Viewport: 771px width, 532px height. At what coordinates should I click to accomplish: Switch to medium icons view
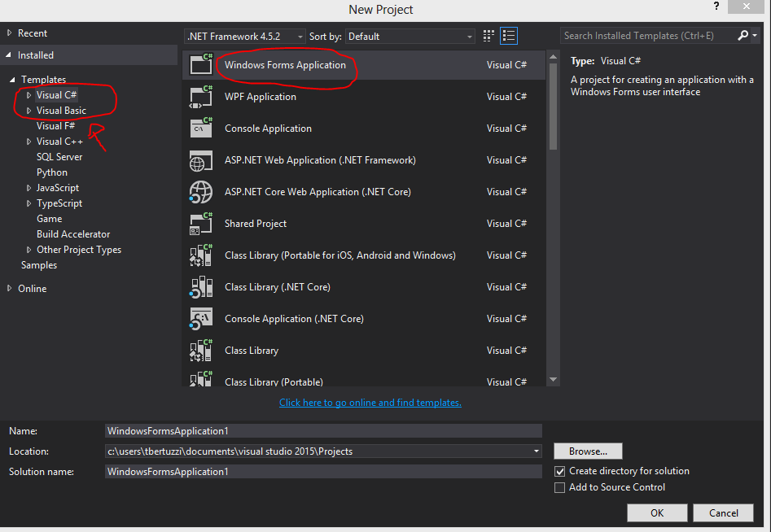(488, 36)
